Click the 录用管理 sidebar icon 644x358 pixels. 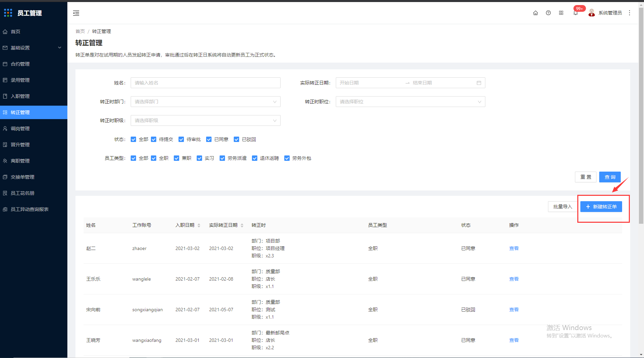pos(5,80)
